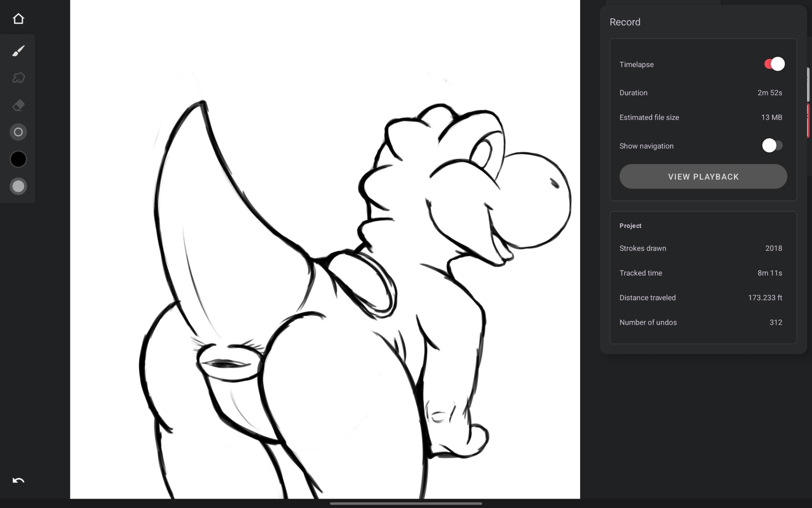Screen dimensions: 812x508
Task: Open the black color swatch
Action: click(x=18, y=159)
